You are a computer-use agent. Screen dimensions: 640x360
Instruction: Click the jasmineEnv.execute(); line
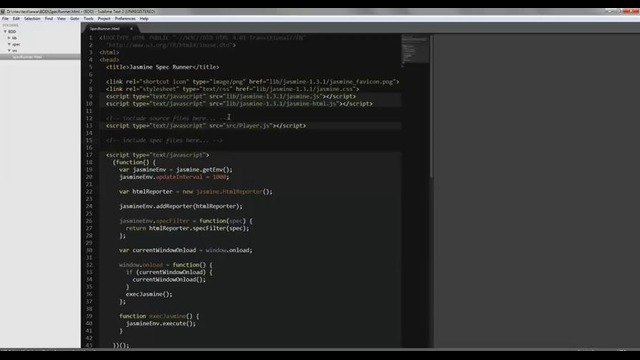161,324
